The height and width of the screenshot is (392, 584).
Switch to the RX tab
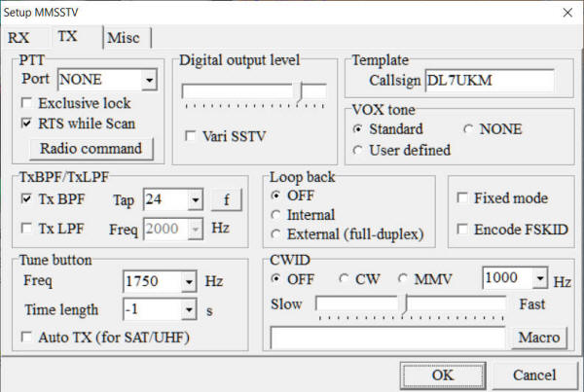[x=19, y=38]
